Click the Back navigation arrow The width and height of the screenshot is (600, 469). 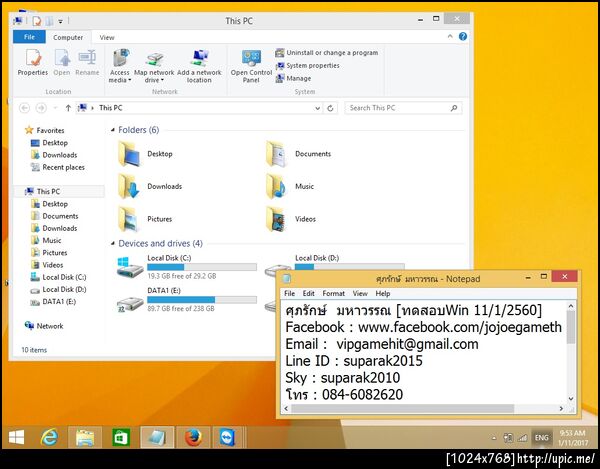24,108
